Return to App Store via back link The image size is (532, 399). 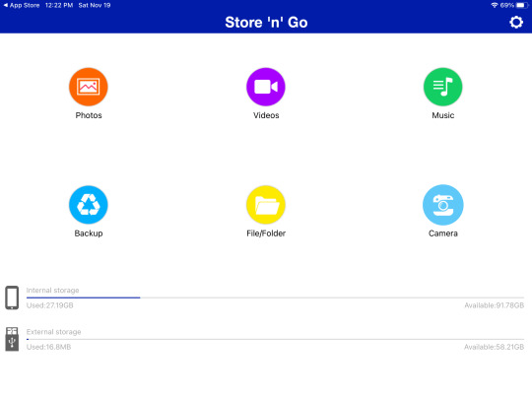coord(22,6)
